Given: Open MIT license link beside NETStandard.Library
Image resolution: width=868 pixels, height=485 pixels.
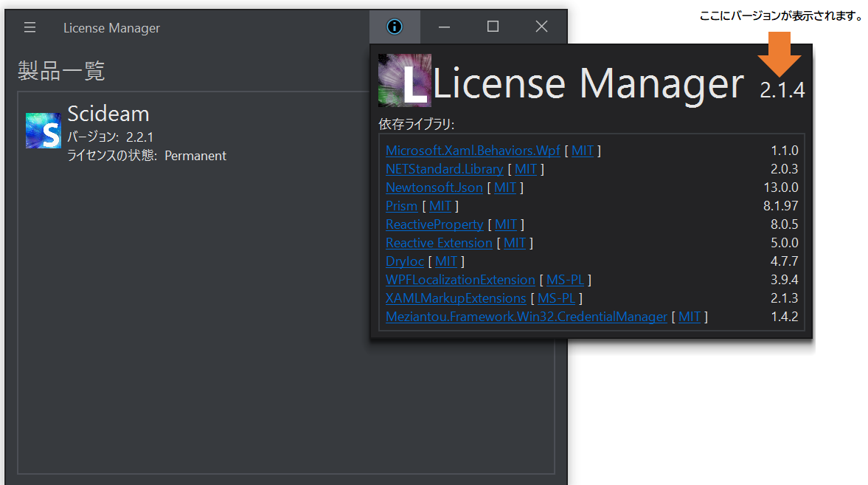Looking at the screenshot, I should pos(526,169).
